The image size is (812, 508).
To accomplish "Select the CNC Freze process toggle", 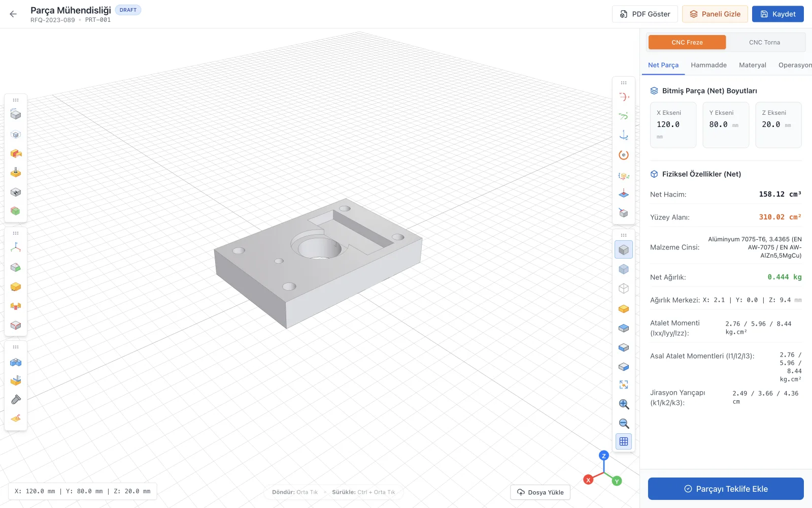I will [x=687, y=42].
